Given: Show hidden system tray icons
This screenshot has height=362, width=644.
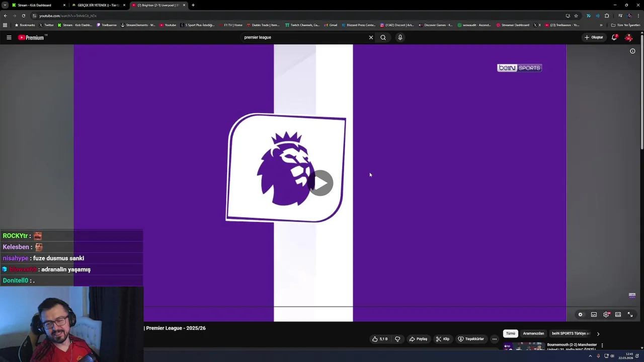Looking at the screenshot, I should click(590, 356).
